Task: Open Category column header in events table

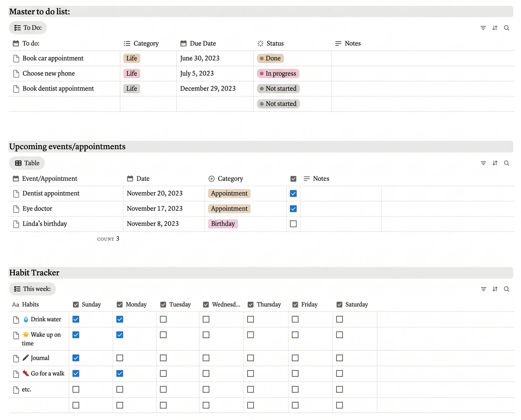Action: tap(226, 179)
